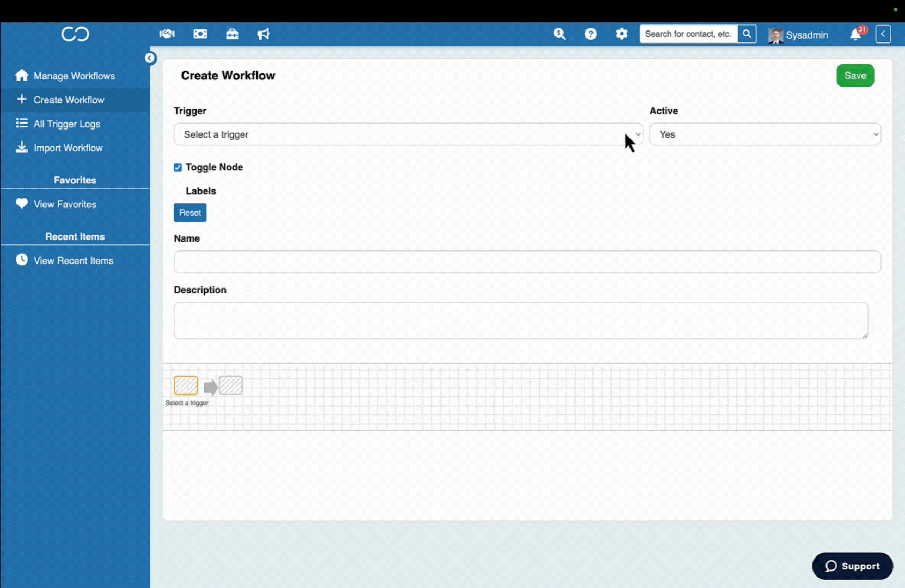Go to Manage Workflows
Screen dimensions: 905x588
74,76
